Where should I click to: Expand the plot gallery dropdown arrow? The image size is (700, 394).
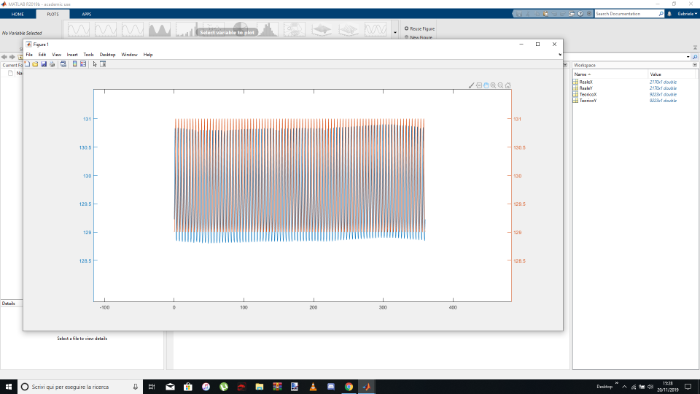(395, 33)
